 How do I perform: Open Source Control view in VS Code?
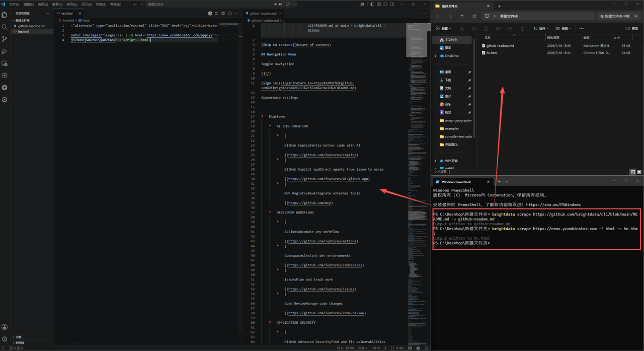click(x=5, y=39)
